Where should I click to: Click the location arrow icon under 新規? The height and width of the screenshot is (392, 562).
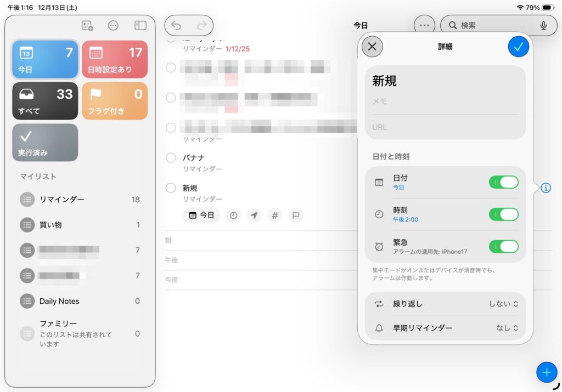[254, 215]
